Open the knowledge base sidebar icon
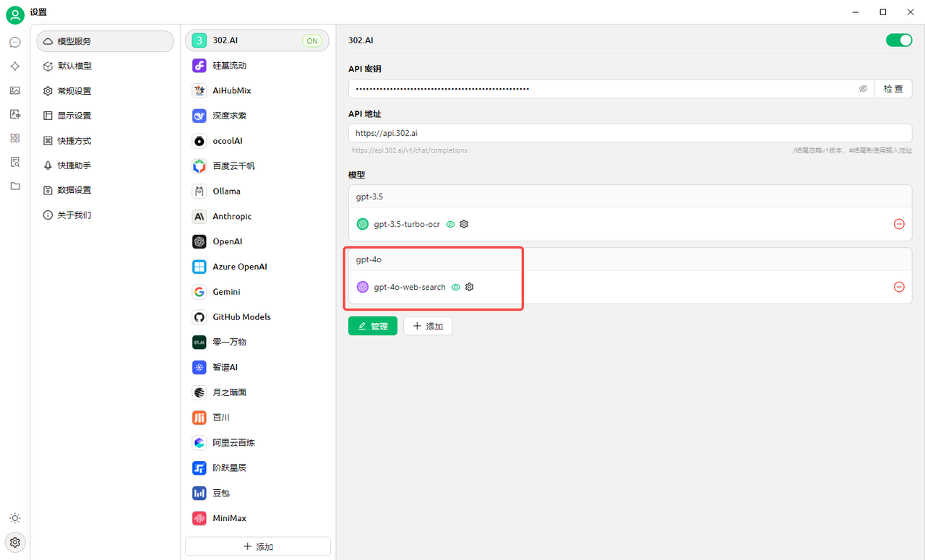This screenshot has height=560, width=925. (15, 162)
